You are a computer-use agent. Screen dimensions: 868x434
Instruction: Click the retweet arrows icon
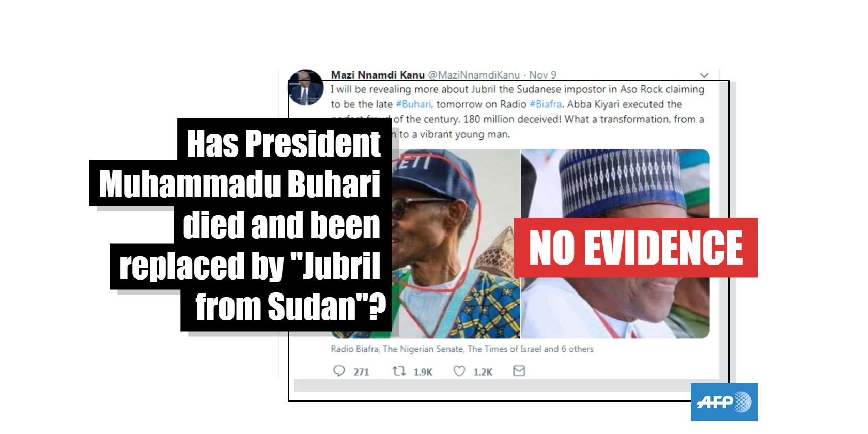coord(399,371)
